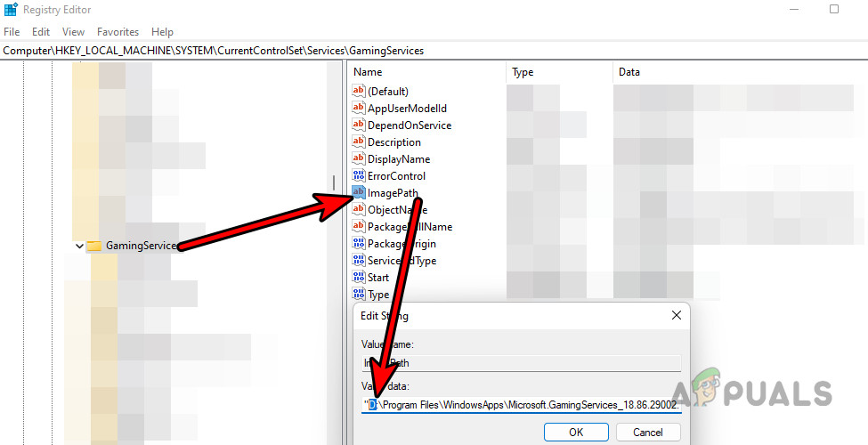The height and width of the screenshot is (445, 868).
Task: Click the ErrorControl binary value icon
Action: pos(359,175)
